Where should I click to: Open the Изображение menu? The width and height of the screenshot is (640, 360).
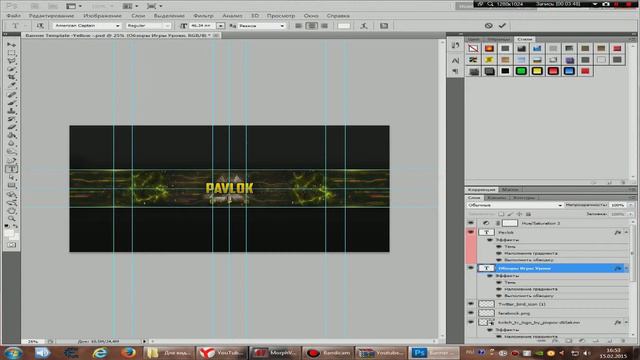tap(102, 16)
